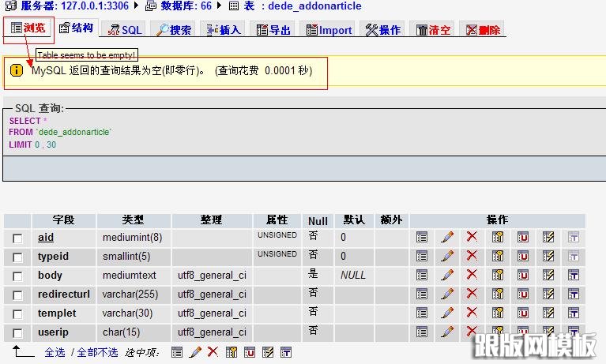The height and width of the screenshot is (364, 606).
Task: Primary key icon in 选中项 bottom bar
Action: pos(231,352)
